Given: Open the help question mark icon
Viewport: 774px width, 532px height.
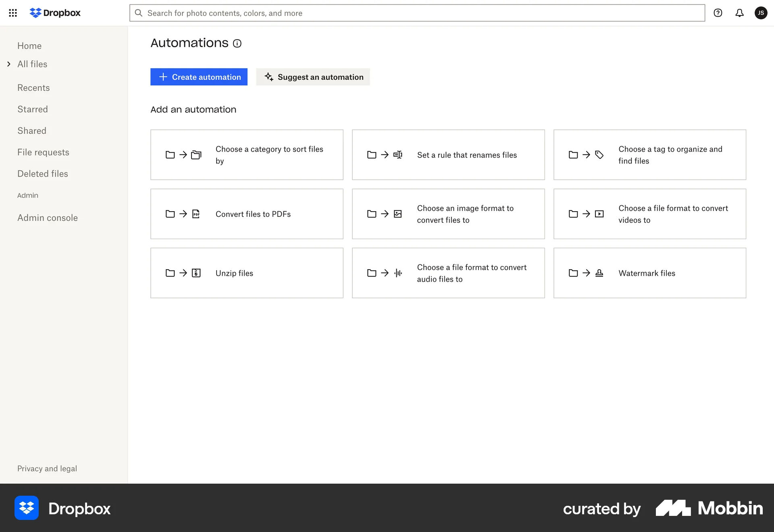Looking at the screenshot, I should [718, 13].
